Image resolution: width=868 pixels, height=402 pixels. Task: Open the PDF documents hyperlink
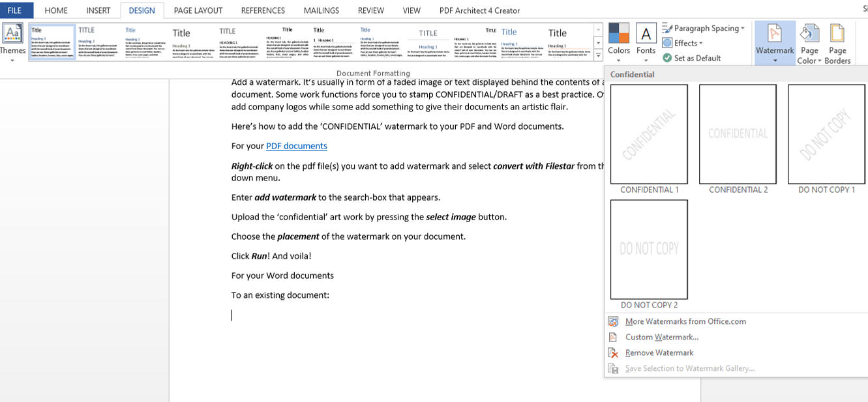[x=297, y=146]
